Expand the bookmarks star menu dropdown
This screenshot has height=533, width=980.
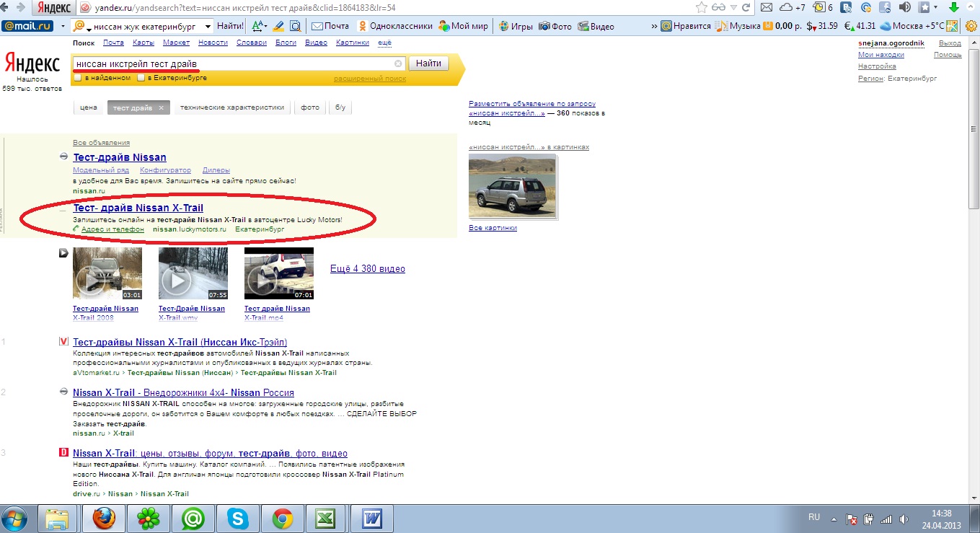click(x=937, y=7)
